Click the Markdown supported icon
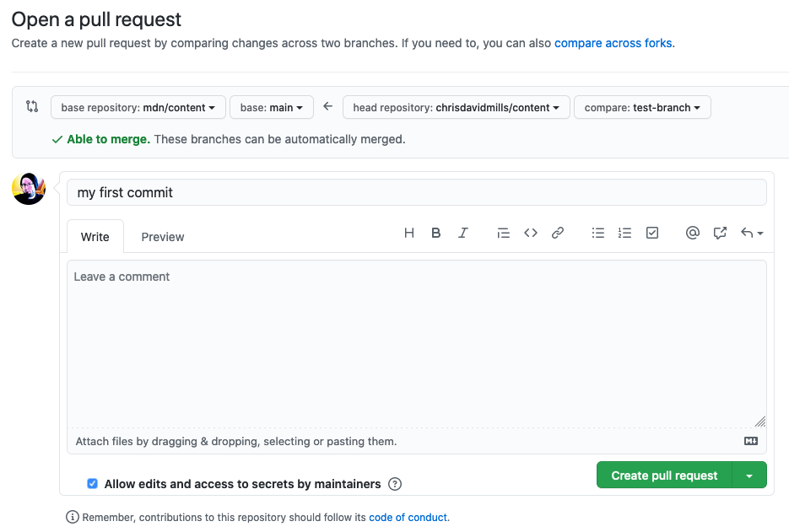The image size is (789, 532). 751,441
